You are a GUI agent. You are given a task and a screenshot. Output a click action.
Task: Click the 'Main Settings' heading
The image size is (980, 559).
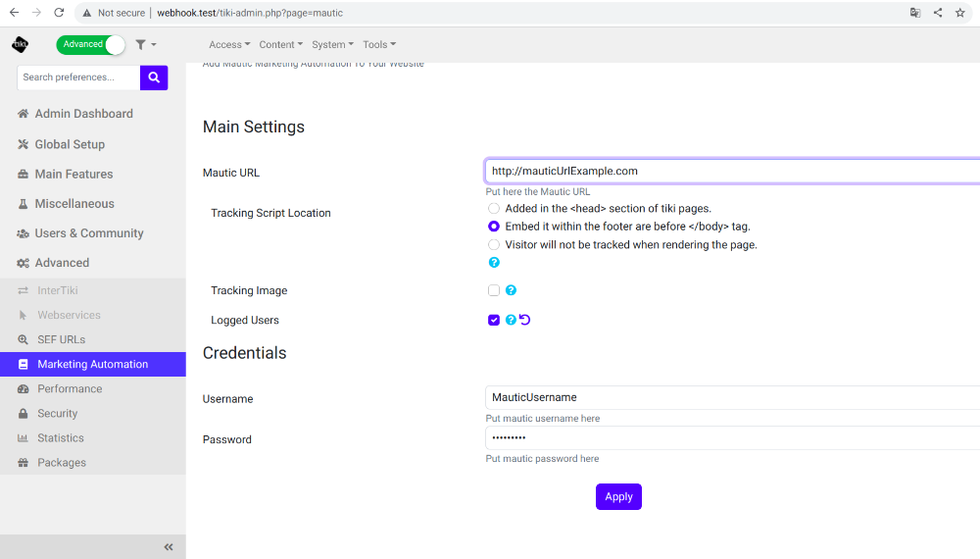254,127
